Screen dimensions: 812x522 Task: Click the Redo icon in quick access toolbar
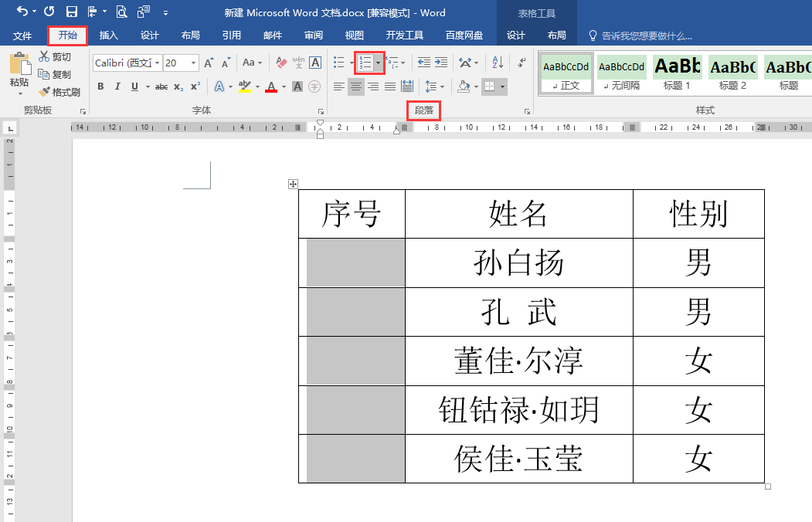click(49, 11)
